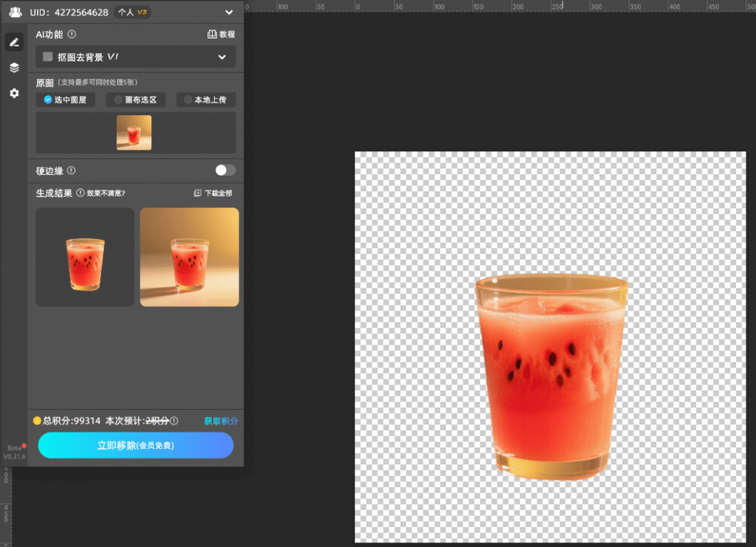756x547 pixels.
Task: Select the 画布选区 radio option
Action: coord(136,100)
